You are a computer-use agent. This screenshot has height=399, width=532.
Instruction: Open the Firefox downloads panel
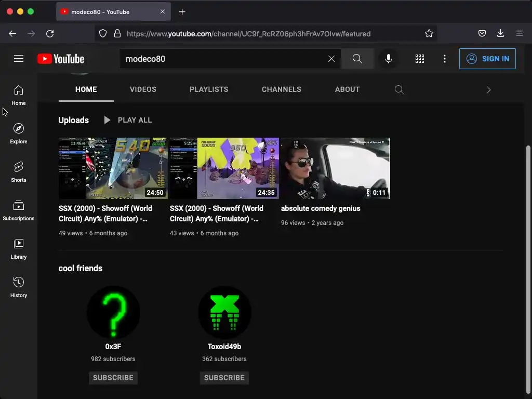coord(500,34)
